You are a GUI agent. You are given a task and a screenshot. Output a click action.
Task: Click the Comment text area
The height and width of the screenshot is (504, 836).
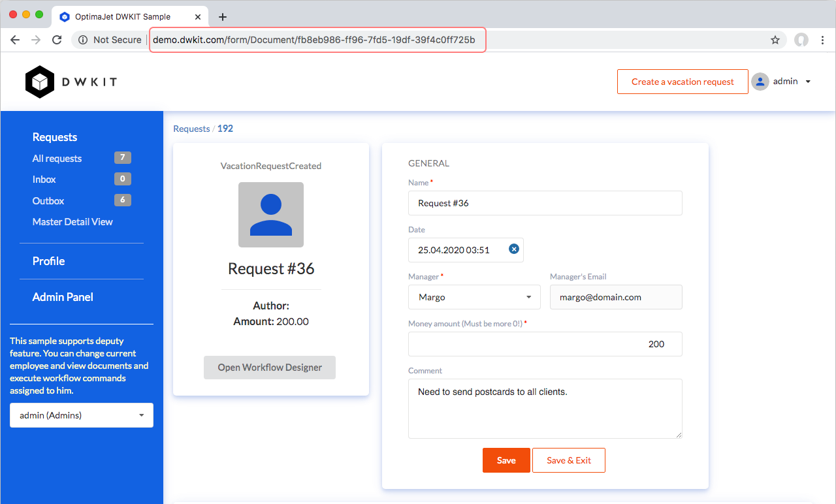coord(545,409)
